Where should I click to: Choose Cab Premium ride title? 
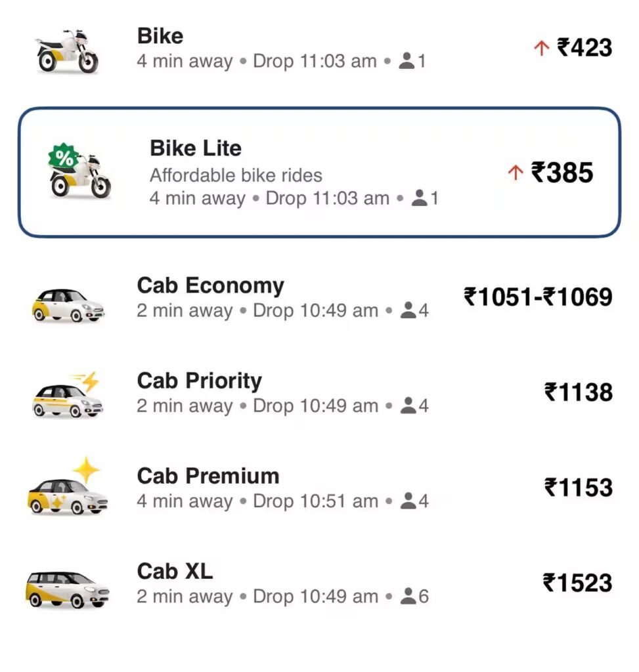tap(208, 476)
